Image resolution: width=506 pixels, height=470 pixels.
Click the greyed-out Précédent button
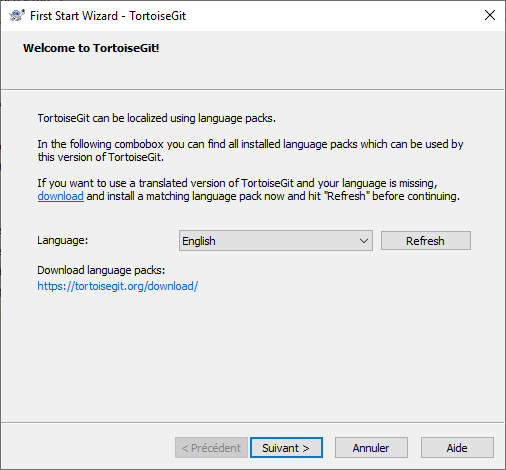point(211,448)
